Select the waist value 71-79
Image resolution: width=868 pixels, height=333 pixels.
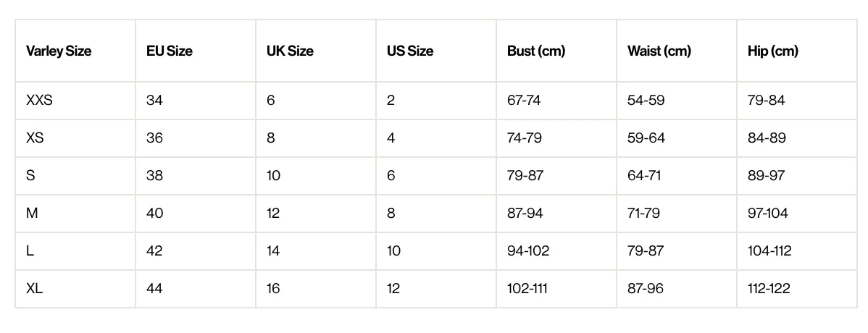(x=643, y=213)
